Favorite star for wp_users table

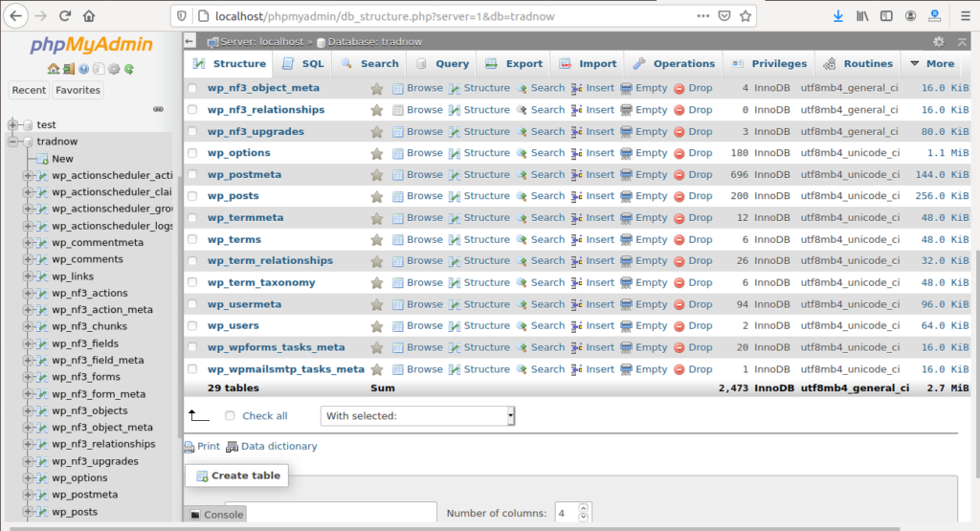(377, 326)
